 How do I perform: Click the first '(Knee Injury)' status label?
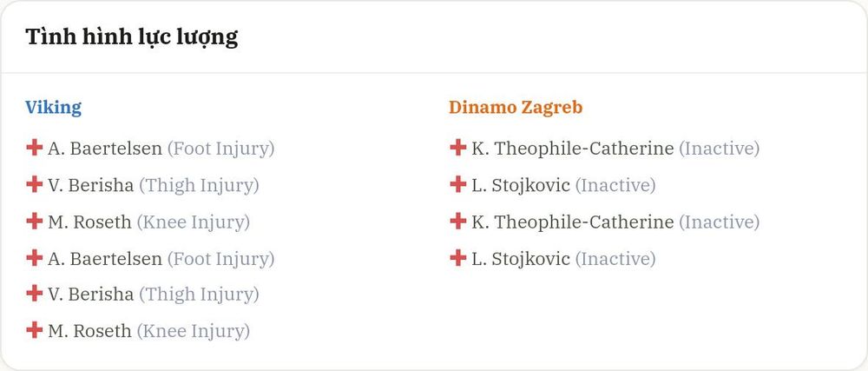point(194,222)
